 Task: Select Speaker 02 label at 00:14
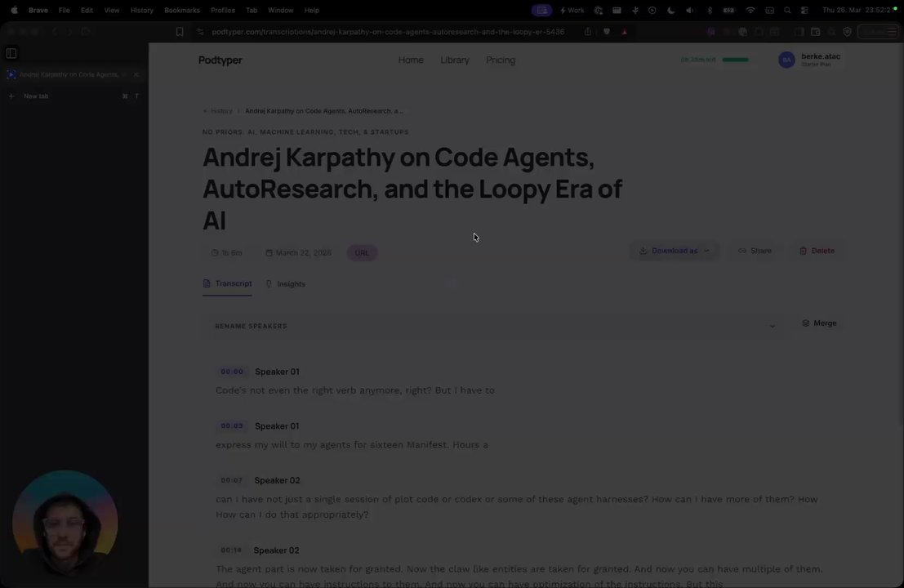tap(276, 550)
